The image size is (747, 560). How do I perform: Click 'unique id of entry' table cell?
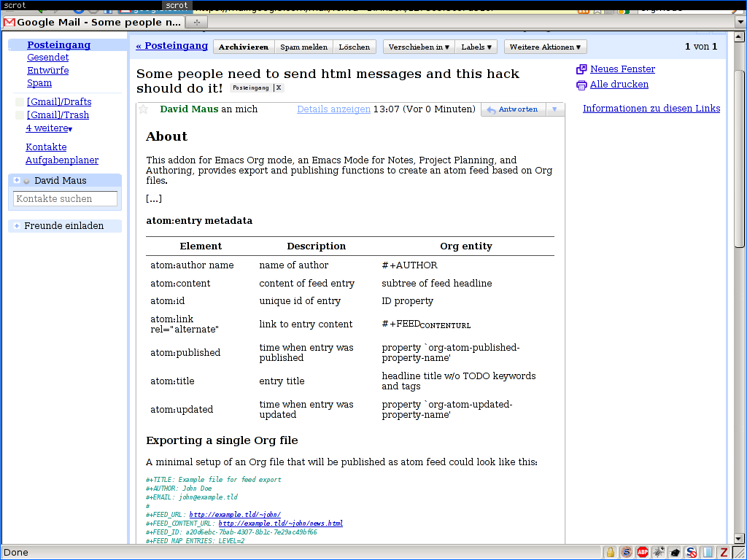(300, 301)
